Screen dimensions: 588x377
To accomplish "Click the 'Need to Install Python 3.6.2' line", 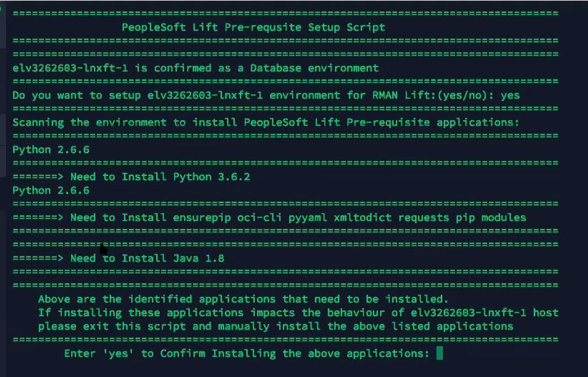I will click(x=131, y=177).
